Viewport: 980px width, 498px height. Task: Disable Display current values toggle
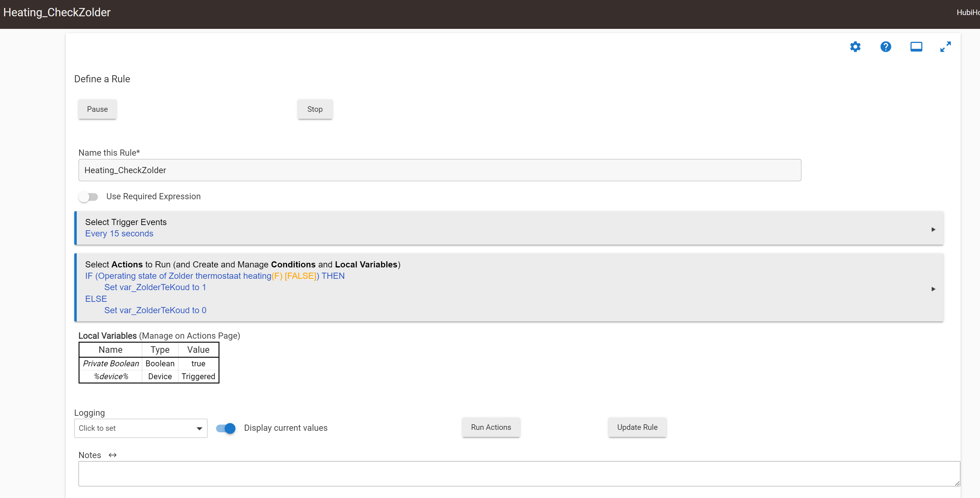(226, 428)
